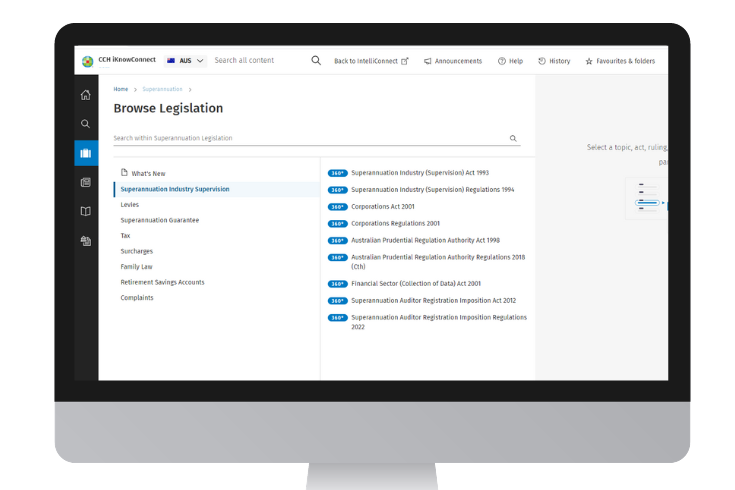Open the Help menu
735x490 pixels.
click(510, 61)
